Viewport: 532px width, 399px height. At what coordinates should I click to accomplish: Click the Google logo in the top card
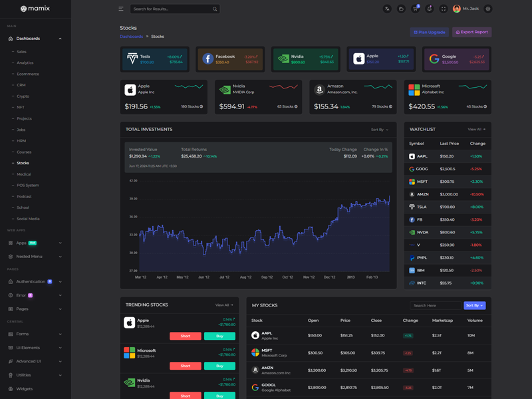point(434,59)
